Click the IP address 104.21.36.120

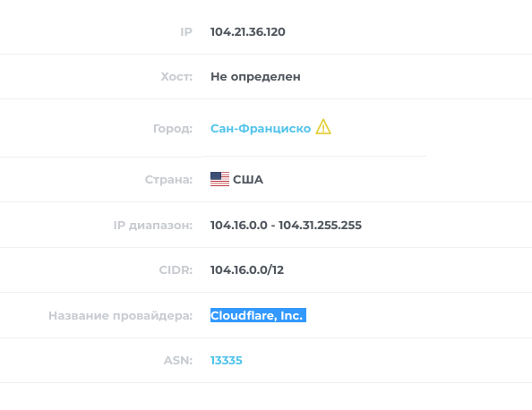(248, 32)
